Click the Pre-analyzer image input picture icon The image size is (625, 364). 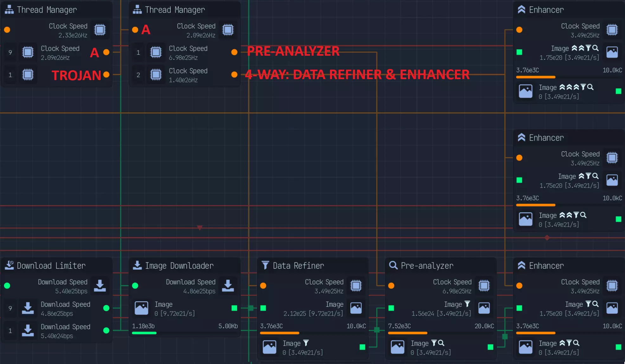484,308
